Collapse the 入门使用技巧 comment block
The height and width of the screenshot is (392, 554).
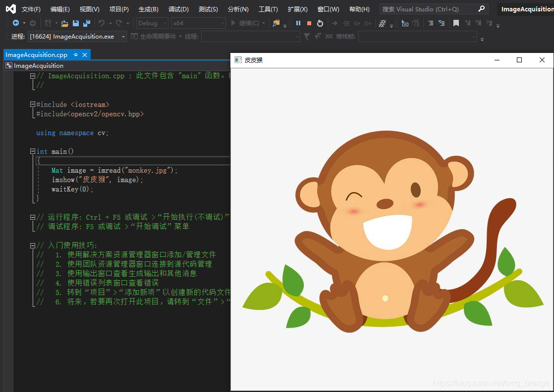[x=33, y=245]
